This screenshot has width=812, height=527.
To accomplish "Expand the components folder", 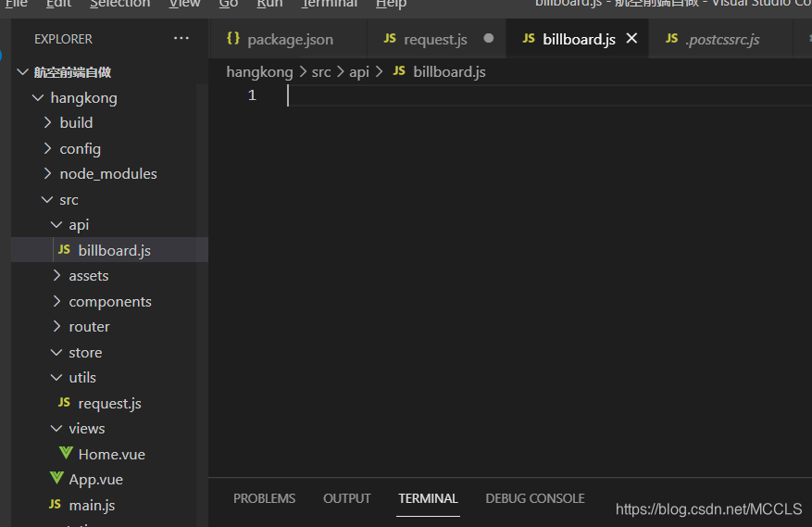I will [x=57, y=301].
